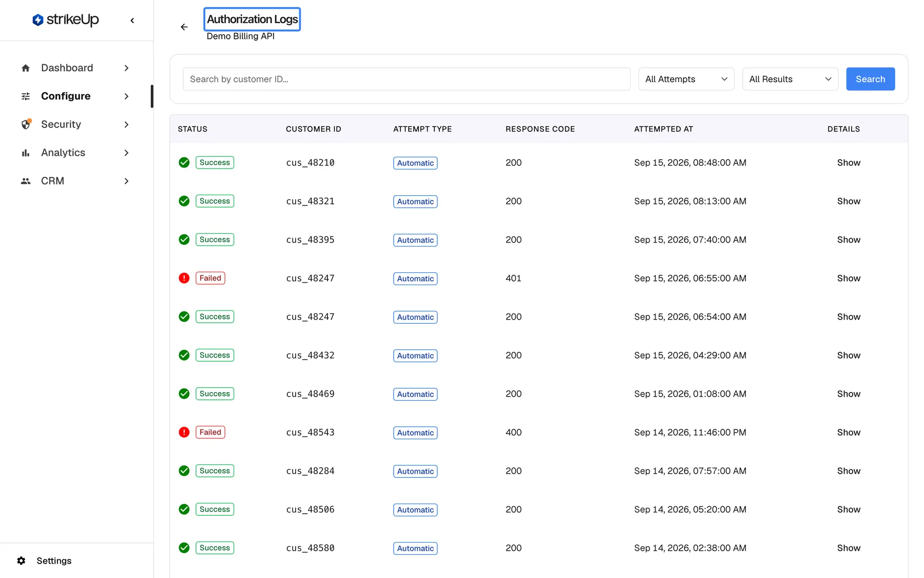Click the strikeUp logo
The width and height of the screenshot is (924, 578).
click(x=65, y=20)
